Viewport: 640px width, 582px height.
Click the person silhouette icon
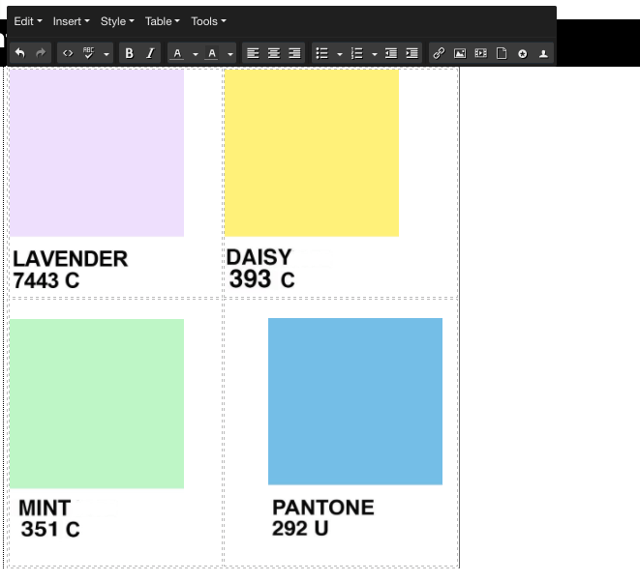[543, 53]
